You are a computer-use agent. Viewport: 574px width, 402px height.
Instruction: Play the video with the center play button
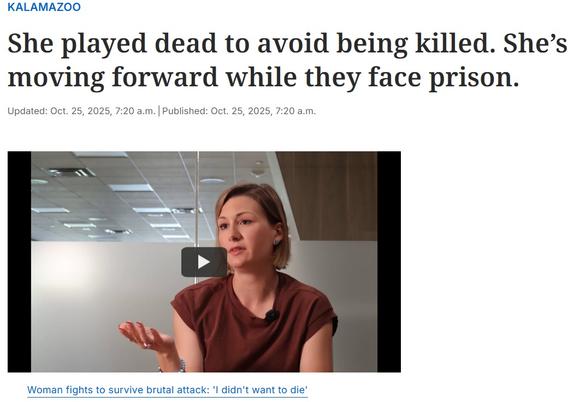(x=204, y=262)
